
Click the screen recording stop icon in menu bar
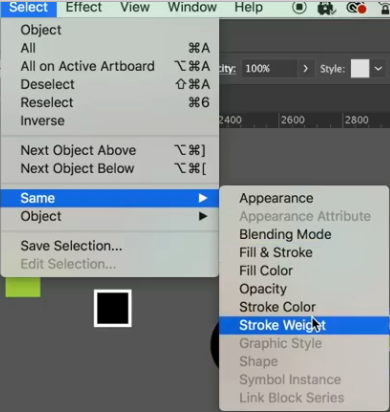(x=299, y=7)
